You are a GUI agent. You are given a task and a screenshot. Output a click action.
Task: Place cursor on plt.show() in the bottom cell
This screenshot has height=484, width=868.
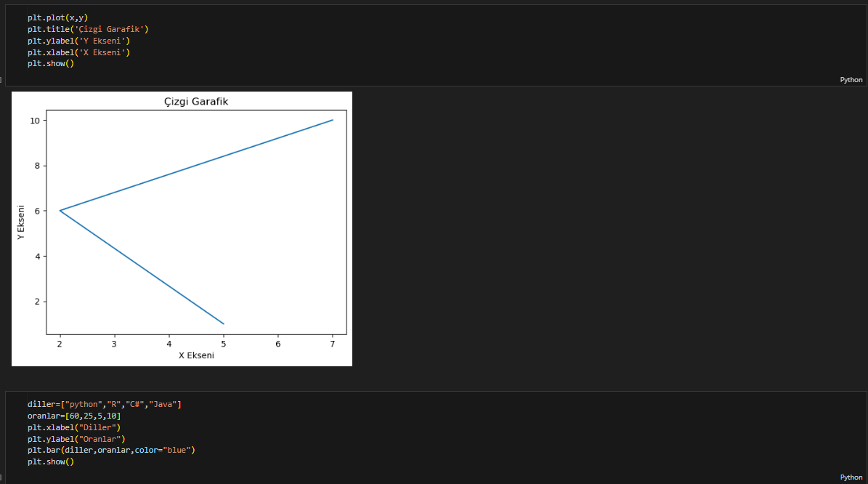tap(51, 462)
